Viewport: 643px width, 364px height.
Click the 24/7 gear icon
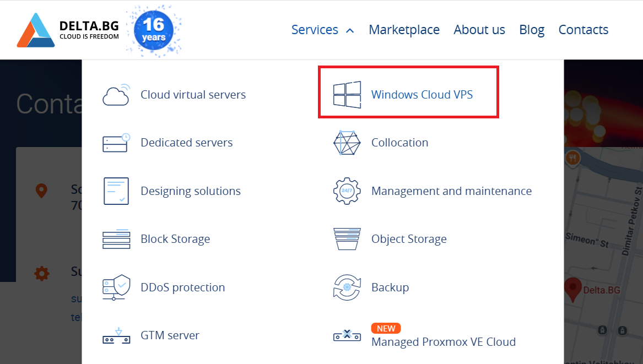click(x=347, y=191)
